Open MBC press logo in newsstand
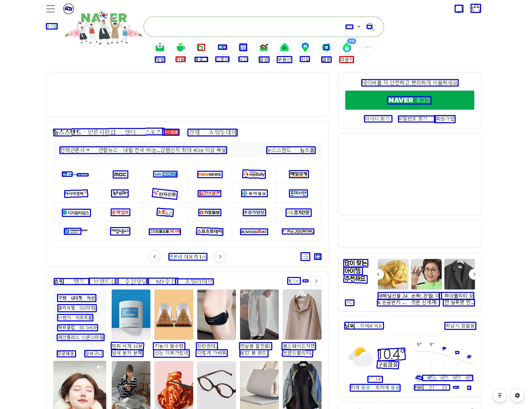 tap(121, 174)
